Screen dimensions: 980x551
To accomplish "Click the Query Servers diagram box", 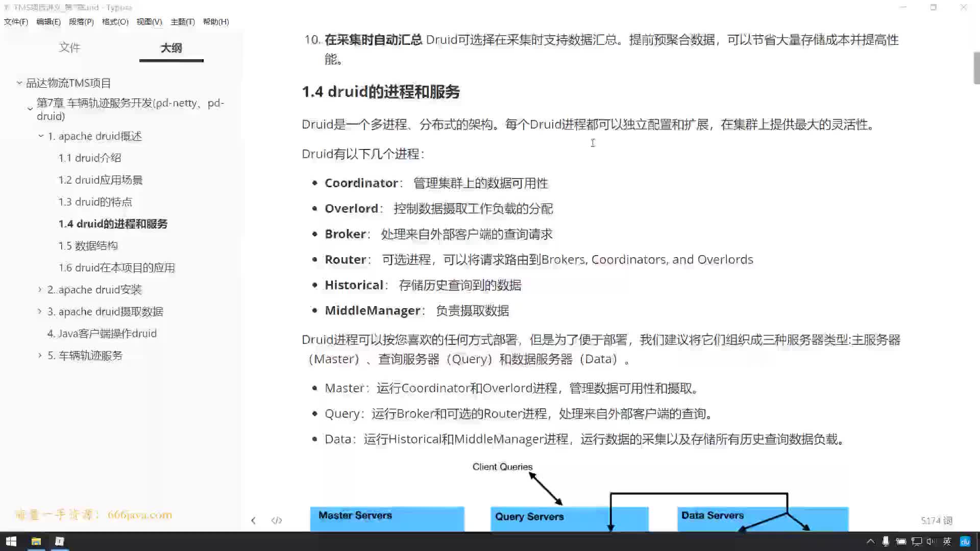I will [x=569, y=519].
